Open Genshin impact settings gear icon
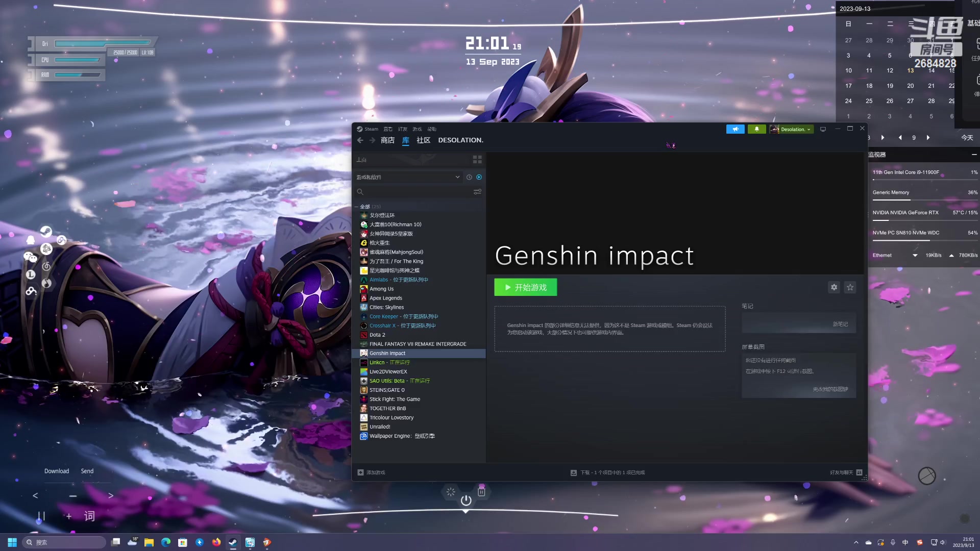Image resolution: width=980 pixels, height=551 pixels. (x=834, y=287)
